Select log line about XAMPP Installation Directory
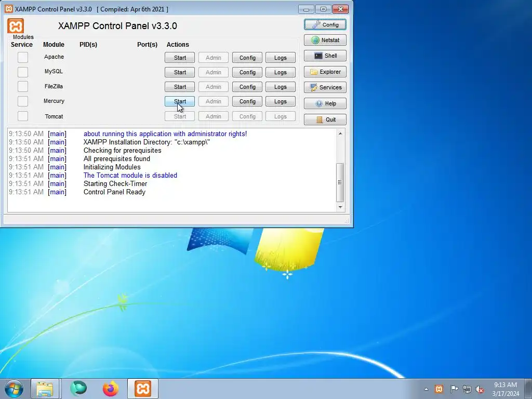This screenshot has width=532, height=399. point(147,142)
